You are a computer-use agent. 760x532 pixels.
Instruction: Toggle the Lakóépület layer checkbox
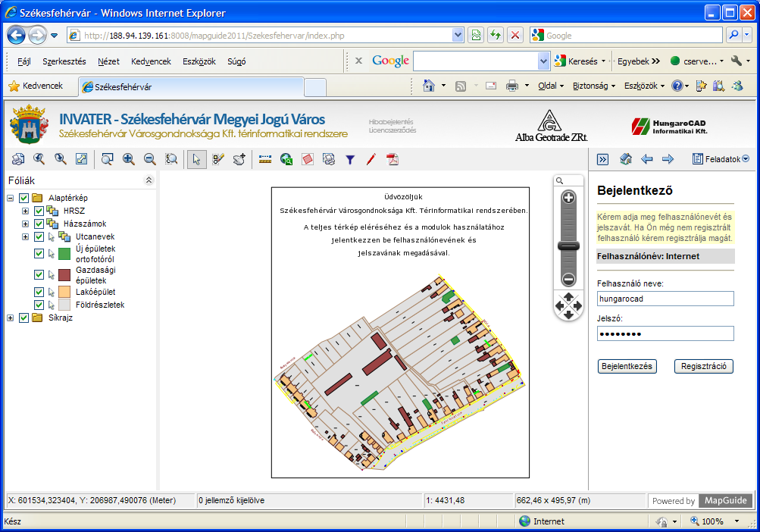pyautogui.click(x=39, y=292)
